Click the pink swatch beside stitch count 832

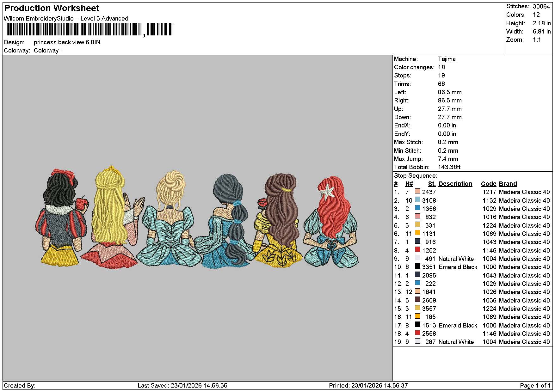[x=417, y=216]
